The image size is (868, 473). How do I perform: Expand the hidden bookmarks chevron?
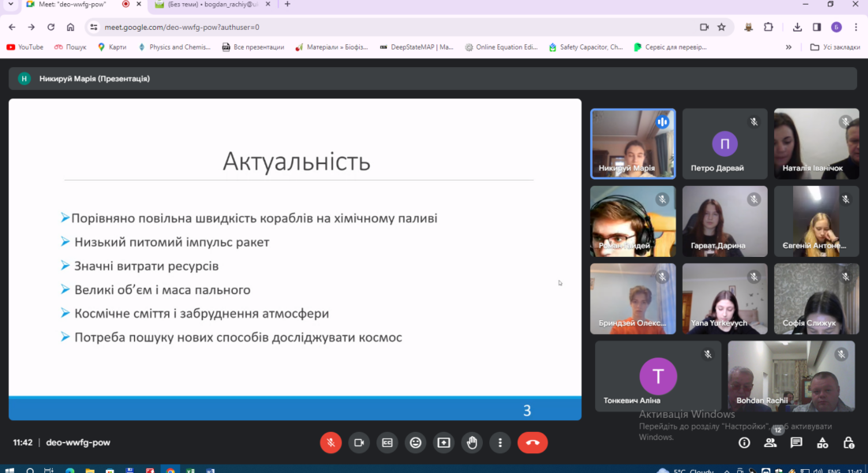pos(788,47)
